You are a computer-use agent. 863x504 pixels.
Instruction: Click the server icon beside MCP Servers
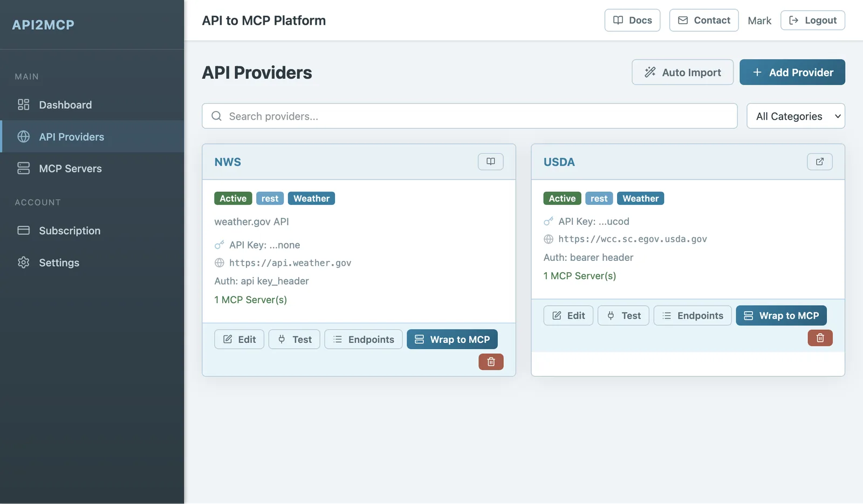[x=23, y=168]
